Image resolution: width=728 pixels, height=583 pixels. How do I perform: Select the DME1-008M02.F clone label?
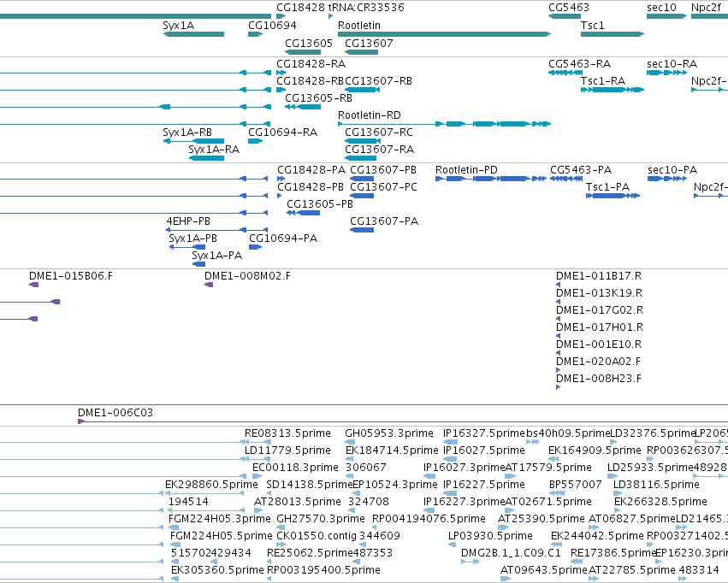[x=247, y=276]
